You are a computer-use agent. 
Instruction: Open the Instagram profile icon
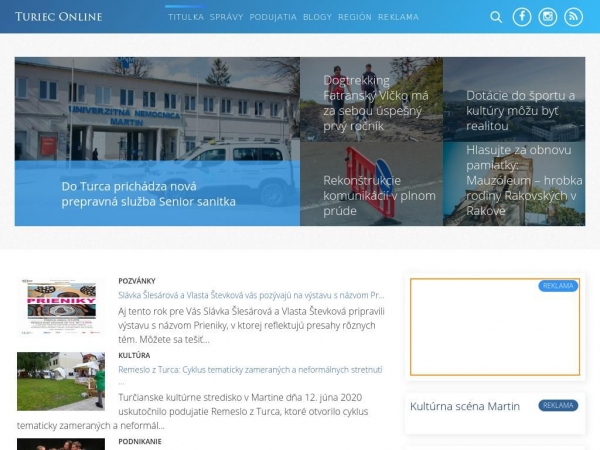(548, 17)
